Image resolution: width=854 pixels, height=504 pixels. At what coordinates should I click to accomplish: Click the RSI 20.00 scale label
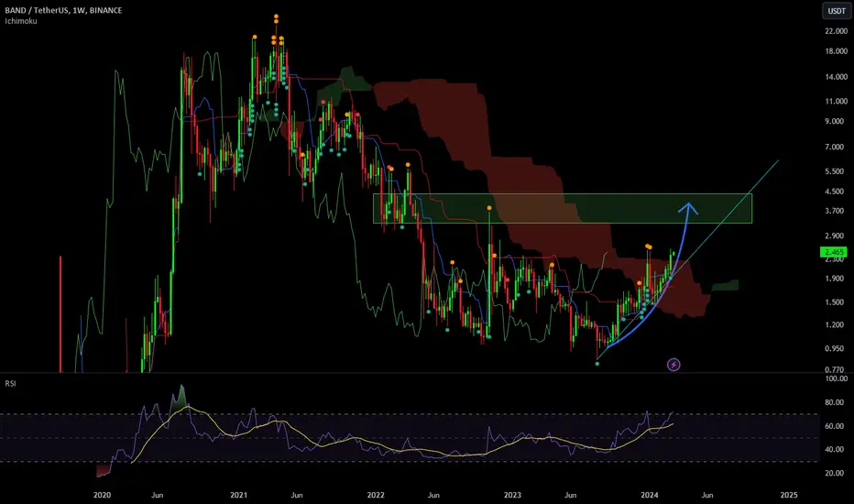click(x=835, y=473)
